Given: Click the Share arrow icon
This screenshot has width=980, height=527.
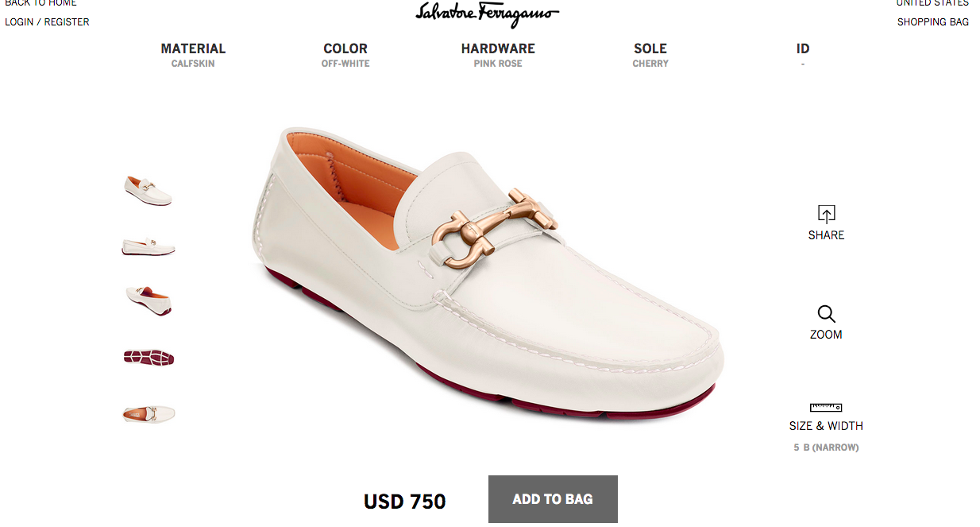Looking at the screenshot, I should 826,214.
